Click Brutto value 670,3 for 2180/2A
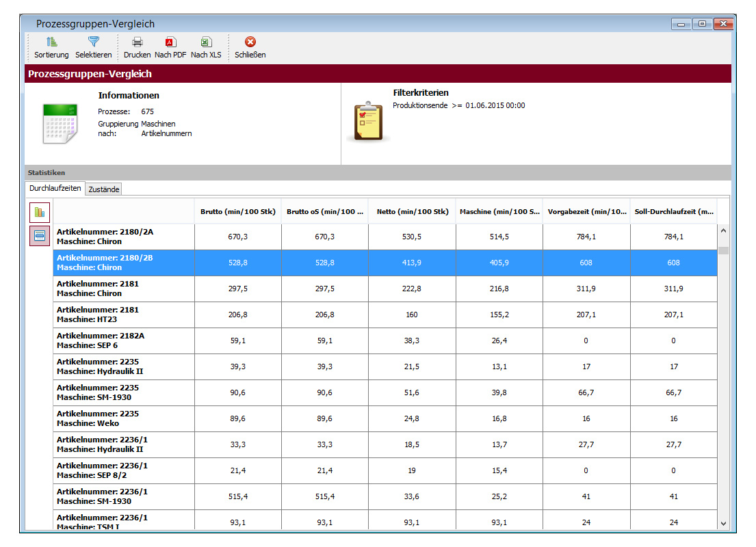 click(x=237, y=237)
